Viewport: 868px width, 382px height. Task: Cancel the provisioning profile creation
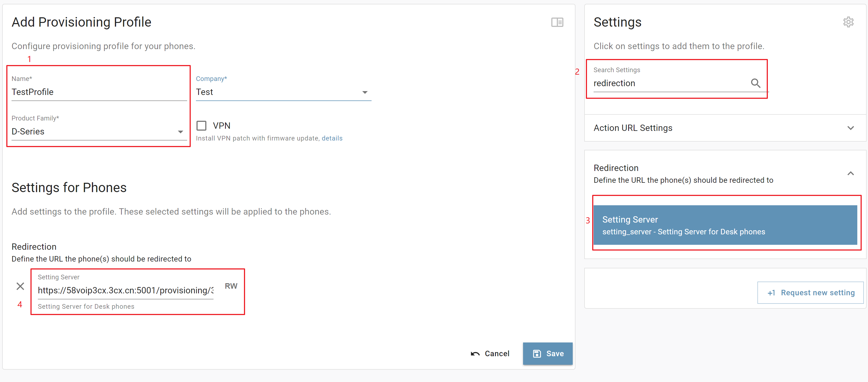490,353
